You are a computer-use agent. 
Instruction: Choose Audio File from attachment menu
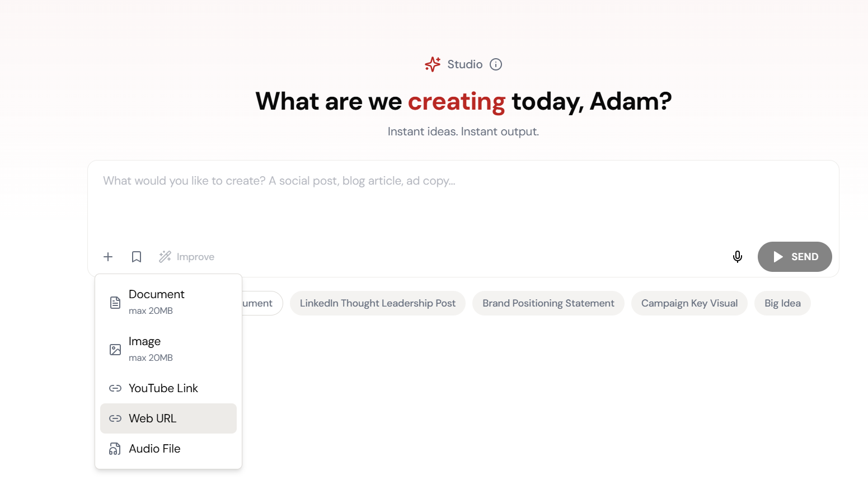tap(154, 448)
